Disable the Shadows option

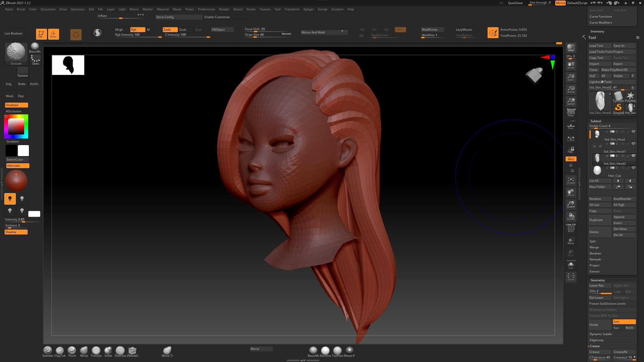tap(16, 105)
